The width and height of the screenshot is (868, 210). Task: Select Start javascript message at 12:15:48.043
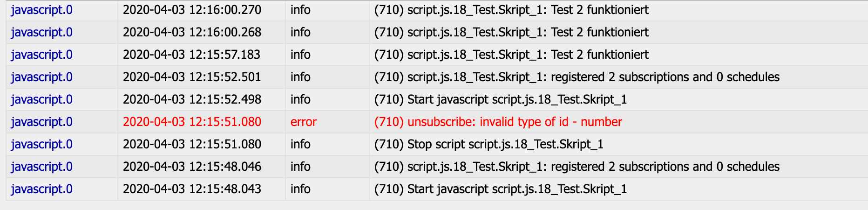coord(501,189)
